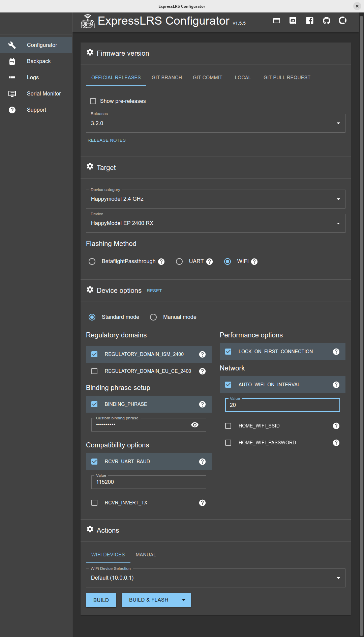The height and width of the screenshot is (637, 364).
Task: Switch to the Git Branch tab
Action: click(167, 78)
